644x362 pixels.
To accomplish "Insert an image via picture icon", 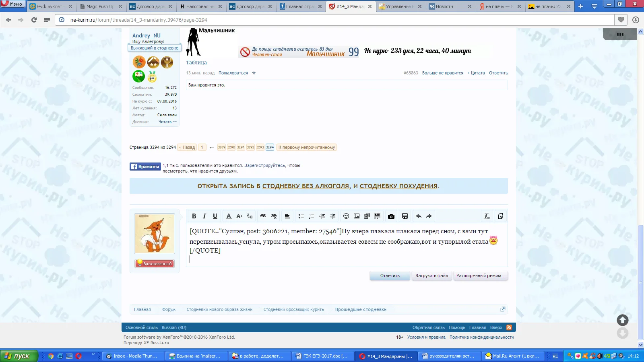I will [x=357, y=216].
